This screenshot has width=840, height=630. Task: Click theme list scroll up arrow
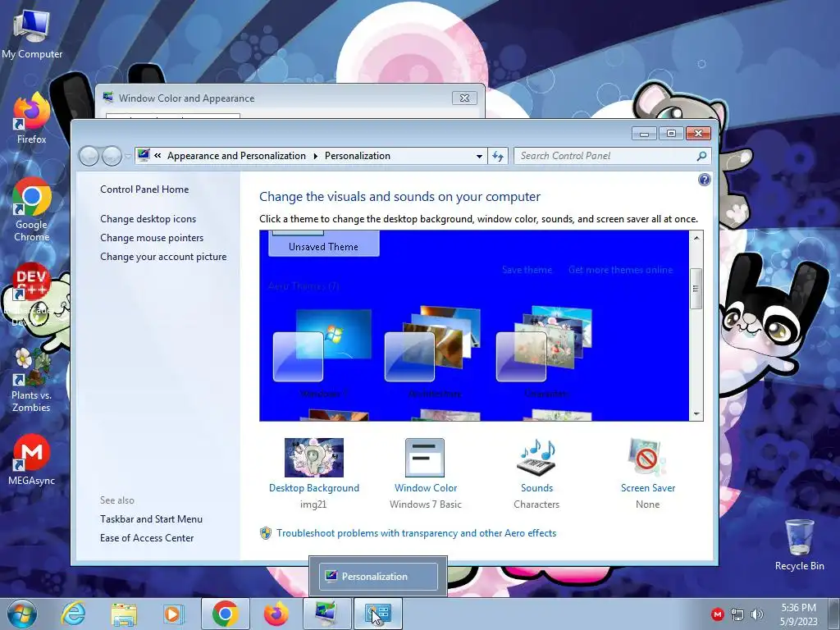[696, 237]
